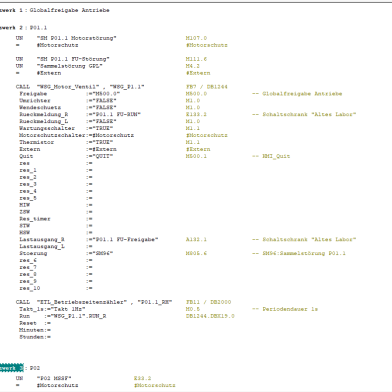Select the res_6 parameter
The width and height of the screenshot is (392, 392).
pyautogui.click(x=28, y=260)
